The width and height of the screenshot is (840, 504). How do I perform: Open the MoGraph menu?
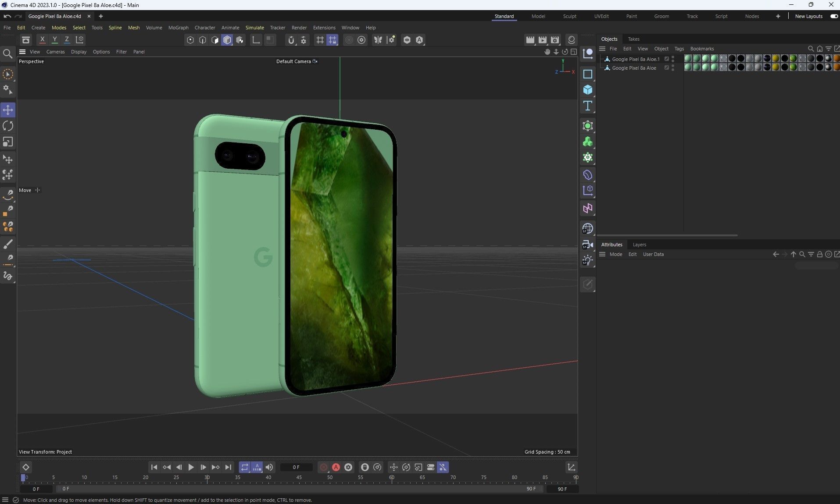178,28
